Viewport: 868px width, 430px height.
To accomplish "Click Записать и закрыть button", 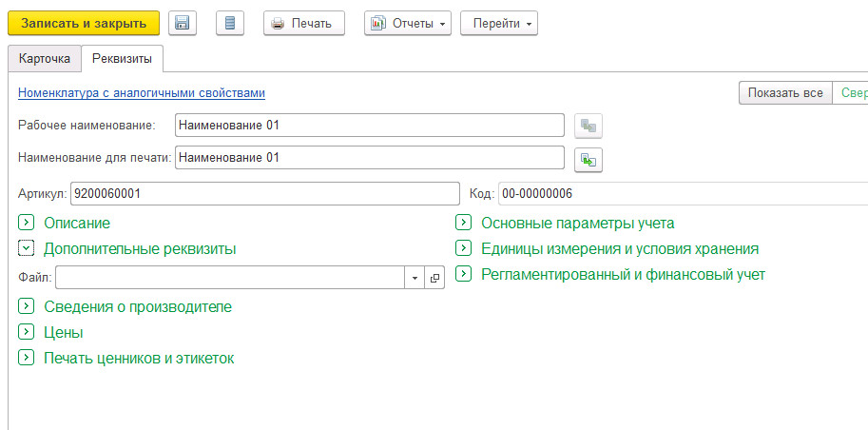I will click(x=84, y=23).
